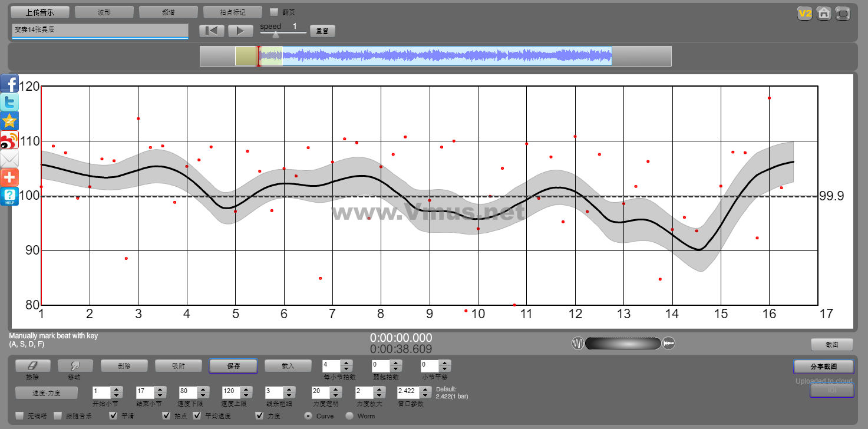
Task: Increase 每小节拍数 with up arrow
Action: [x=346, y=363]
